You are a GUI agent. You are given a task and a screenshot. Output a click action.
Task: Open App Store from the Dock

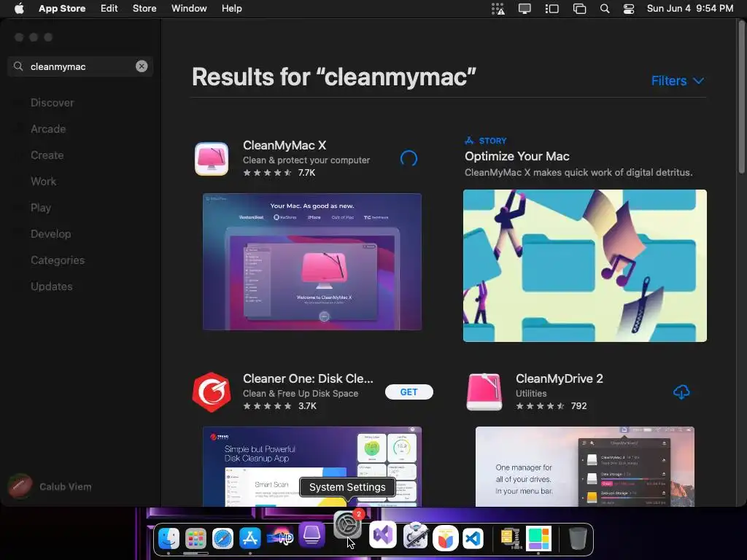[x=250, y=538]
